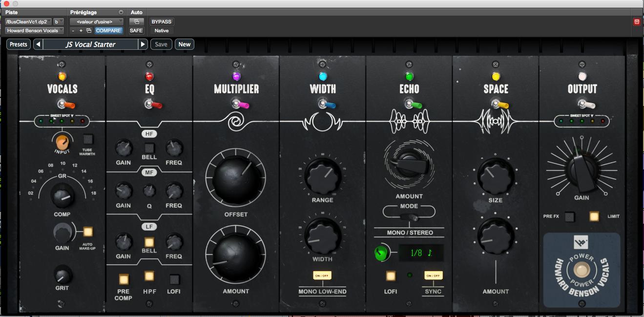Click the red target icon in the top right corner

[x=637, y=21]
